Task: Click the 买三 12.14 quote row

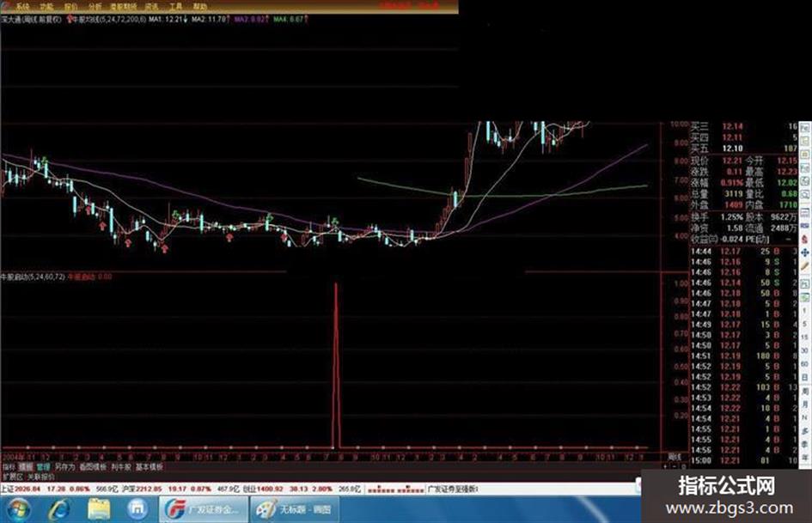Action: [x=744, y=126]
